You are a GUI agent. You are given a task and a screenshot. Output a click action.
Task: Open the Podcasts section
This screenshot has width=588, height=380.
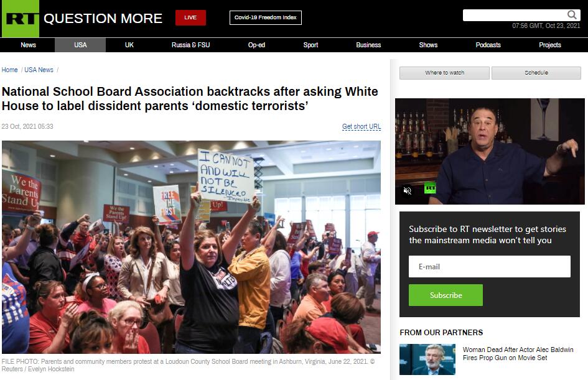click(x=488, y=45)
